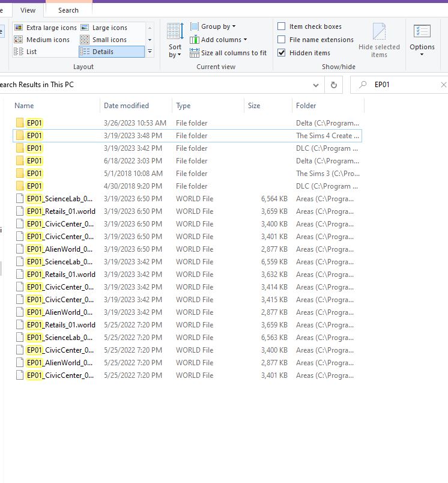
Task: Select EP01 folder in The Sims 4 Create
Action: pyautogui.click(x=187, y=136)
